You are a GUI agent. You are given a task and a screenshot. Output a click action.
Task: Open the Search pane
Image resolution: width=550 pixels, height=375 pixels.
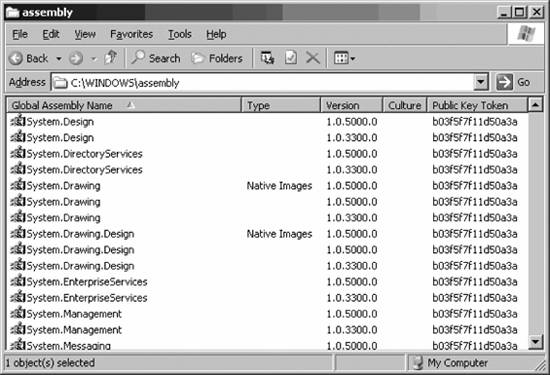155,58
